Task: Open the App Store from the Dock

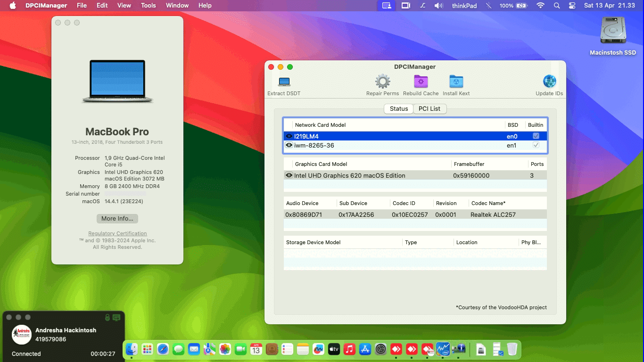Action: pyautogui.click(x=365, y=349)
